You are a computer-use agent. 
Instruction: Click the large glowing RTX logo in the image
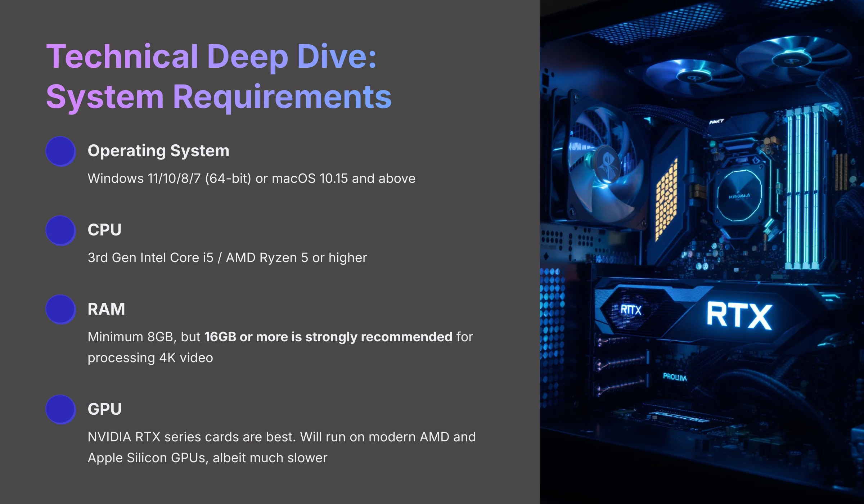point(739,316)
